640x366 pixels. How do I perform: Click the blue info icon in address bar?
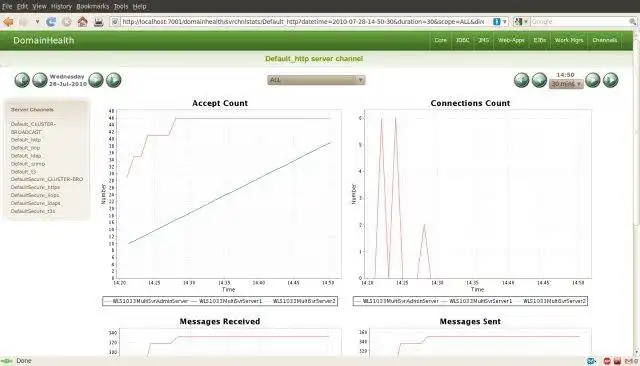496,22
